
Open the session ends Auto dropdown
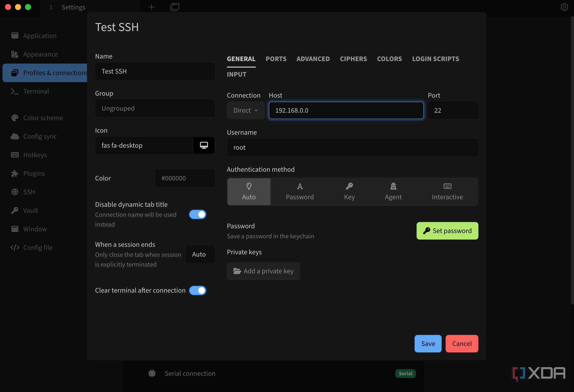[x=200, y=254]
